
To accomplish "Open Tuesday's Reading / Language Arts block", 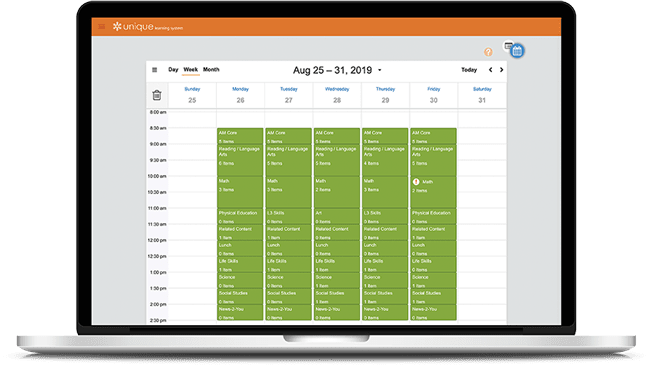I will [288, 160].
